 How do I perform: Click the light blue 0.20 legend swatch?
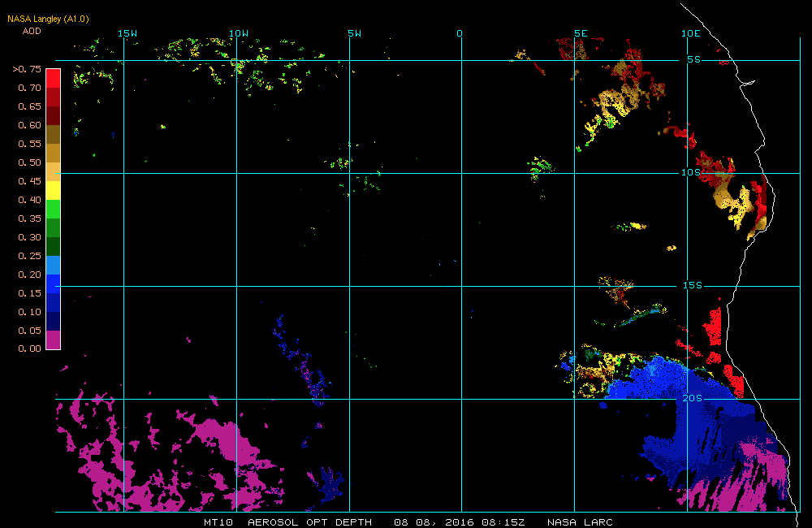pos(54,265)
